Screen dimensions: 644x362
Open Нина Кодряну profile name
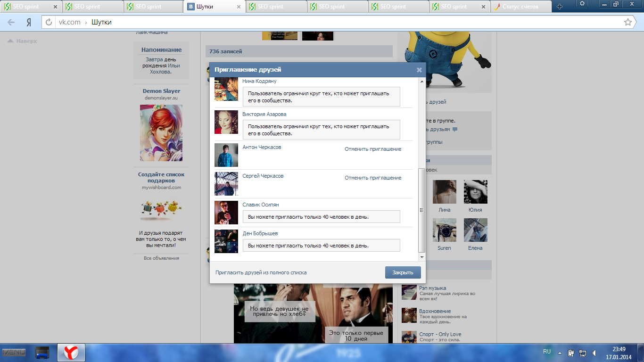point(259,81)
